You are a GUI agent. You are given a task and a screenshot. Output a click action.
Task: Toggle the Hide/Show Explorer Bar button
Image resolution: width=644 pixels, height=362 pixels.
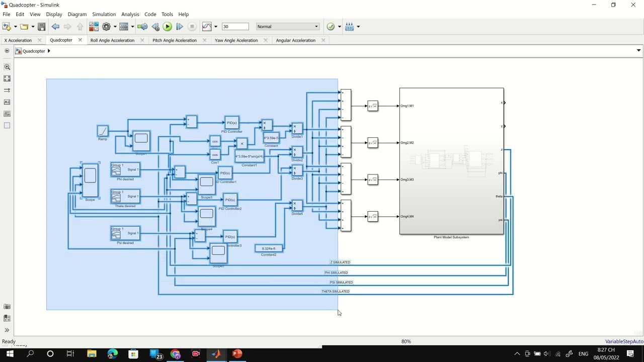click(x=7, y=51)
